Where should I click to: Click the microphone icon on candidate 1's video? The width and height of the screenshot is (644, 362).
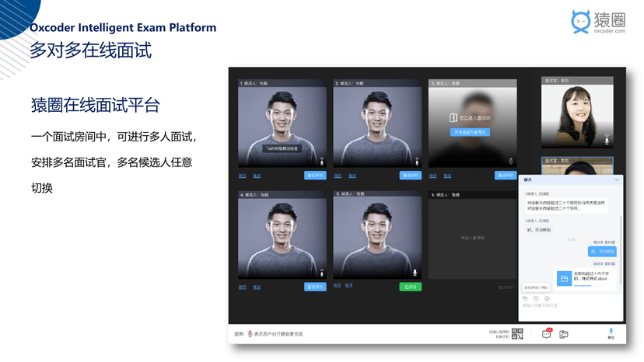(321, 162)
